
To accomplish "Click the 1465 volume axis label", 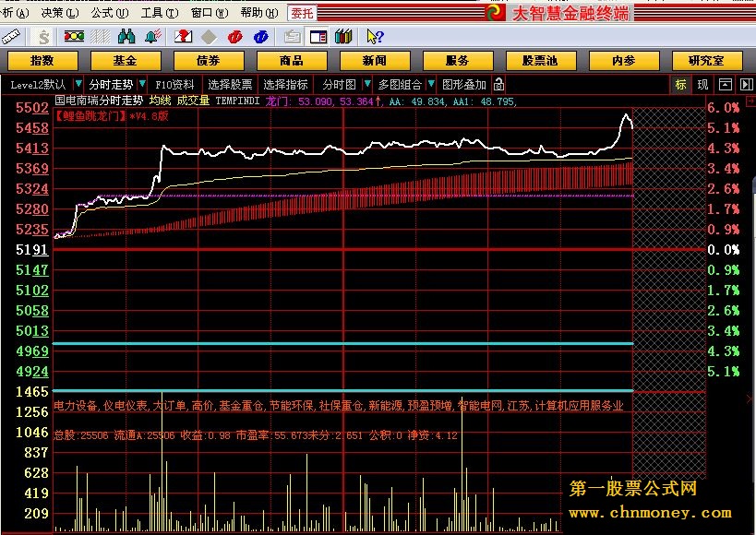I will point(31,392).
